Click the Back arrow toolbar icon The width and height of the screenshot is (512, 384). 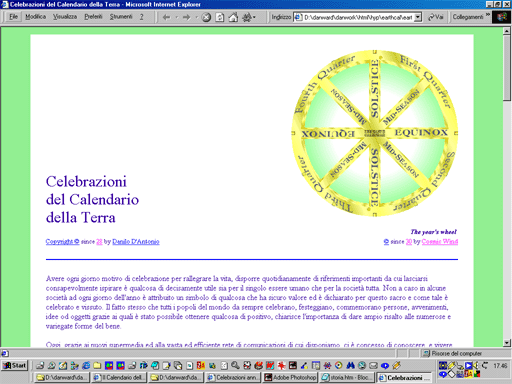166,17
